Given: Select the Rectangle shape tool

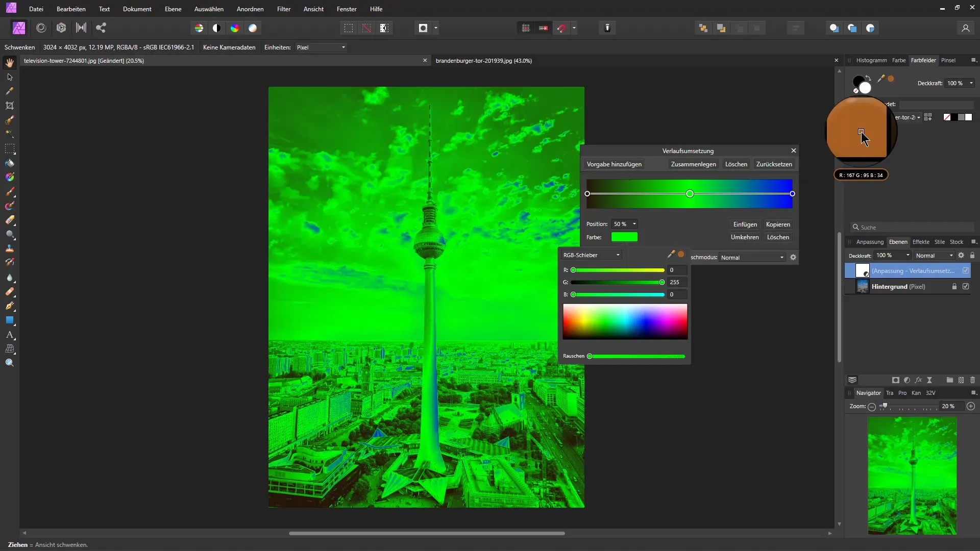Looking at the screenshot, I should click(x=10, y=320).
